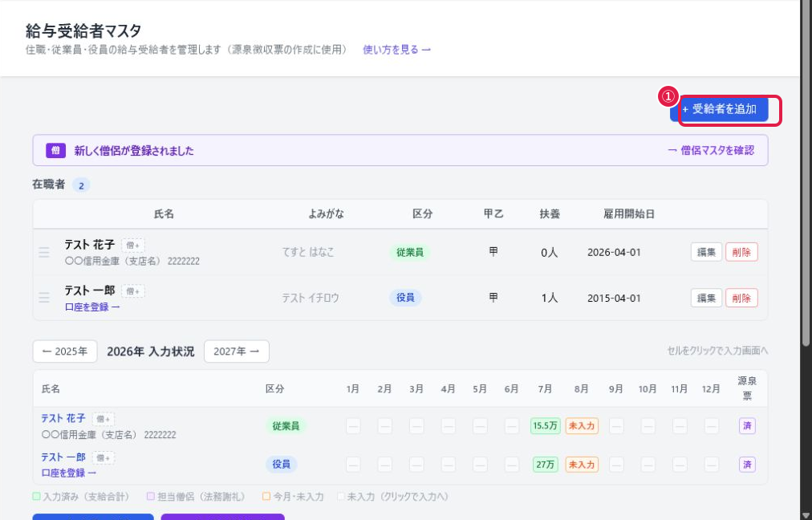Click the 役員 badge in テスト 一郎 在職者 row
The image size is (812, 520).
click(405, 298)
